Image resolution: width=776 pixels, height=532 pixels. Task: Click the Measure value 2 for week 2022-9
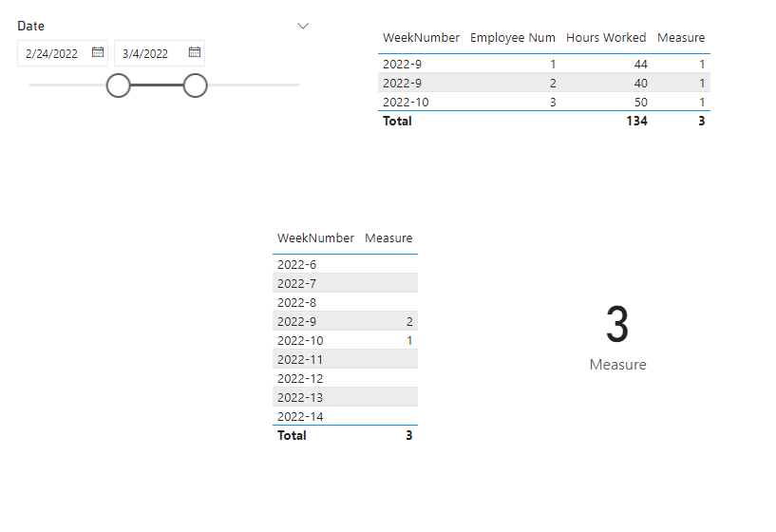tap(409, 322)
